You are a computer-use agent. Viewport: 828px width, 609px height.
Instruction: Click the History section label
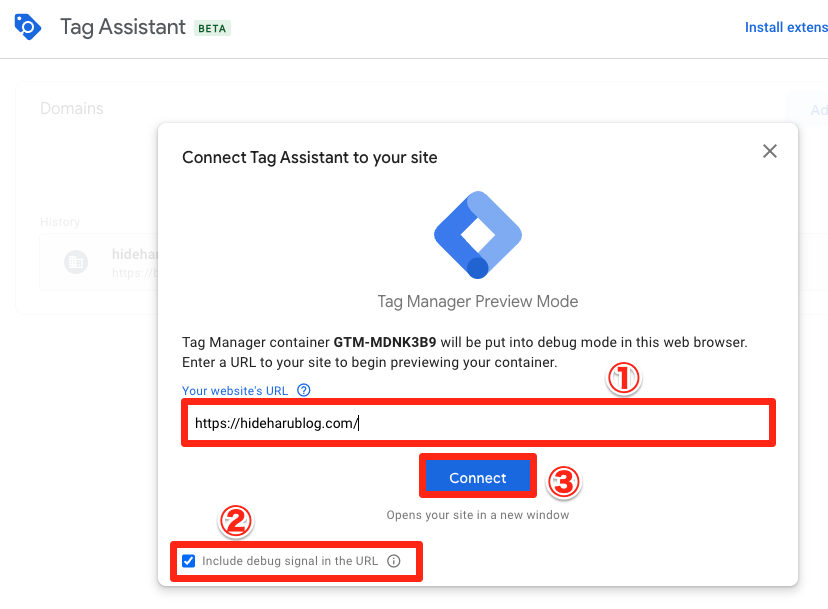point(60,222)
